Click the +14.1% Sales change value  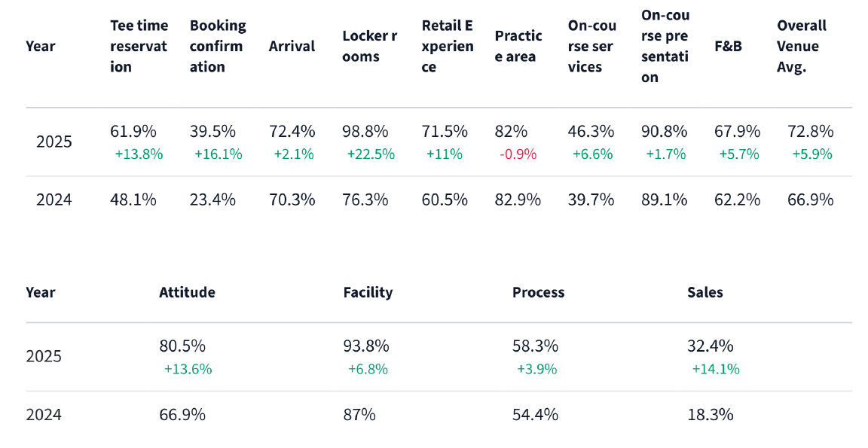[715, 369]
